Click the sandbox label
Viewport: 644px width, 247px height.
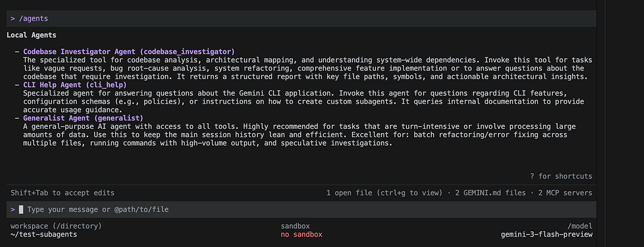point(296,226)
